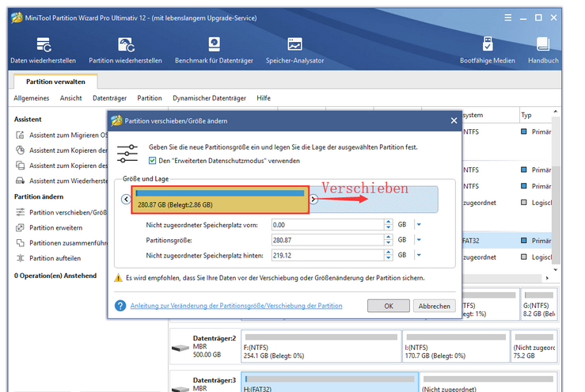Open the Handbuch

point(543,50)
